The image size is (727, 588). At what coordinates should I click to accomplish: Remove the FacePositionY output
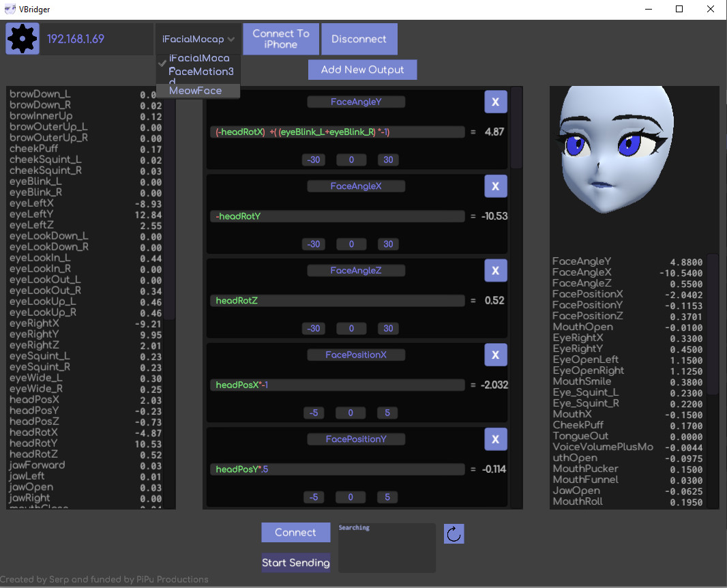[x=496, y=439]
